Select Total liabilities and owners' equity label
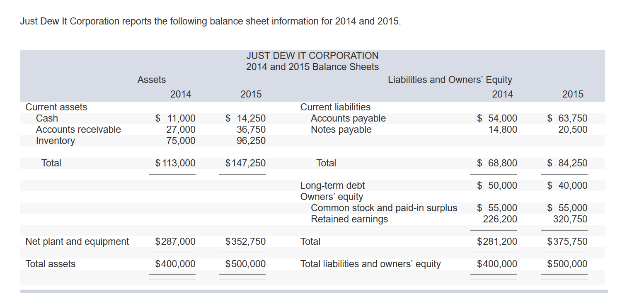 [x=370, y=264]
